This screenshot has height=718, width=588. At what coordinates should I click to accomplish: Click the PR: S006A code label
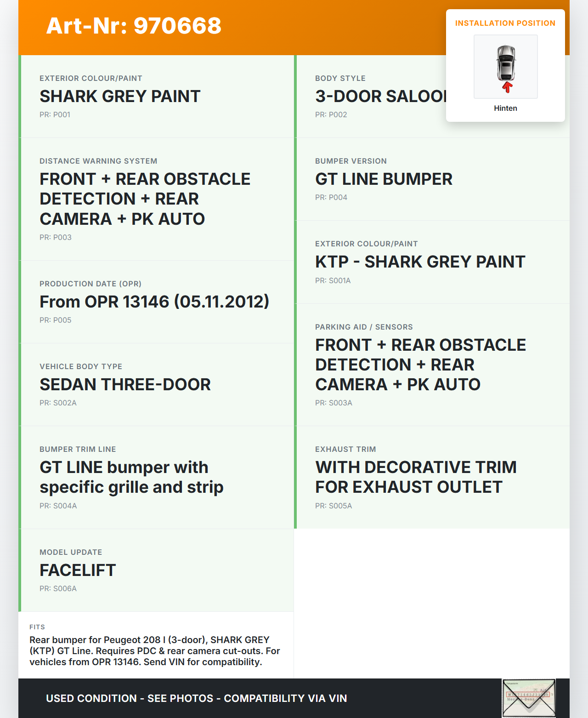pyautogui.click(x=58, y=588)
